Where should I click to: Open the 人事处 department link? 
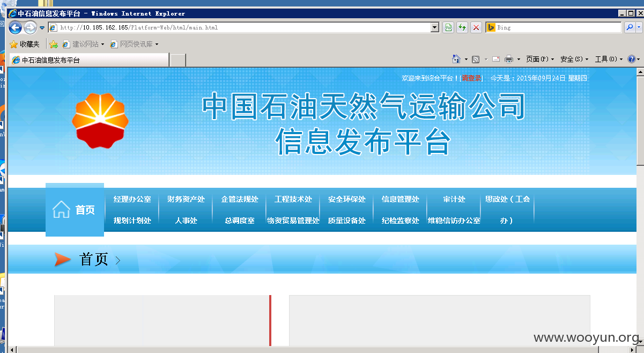click(186, 220)
